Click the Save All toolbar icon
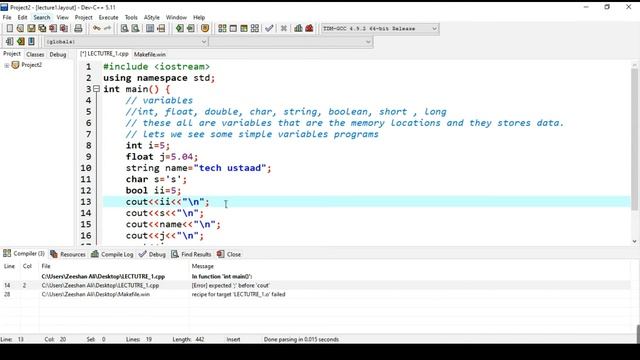 click(42, 28)
